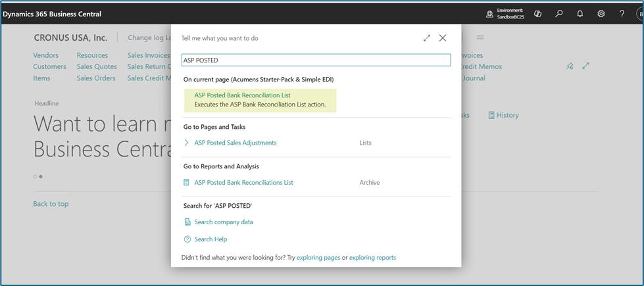The image size is (644, 286).
Task: Click the Lists text in pages row
Action: click(x=365, y=143)
